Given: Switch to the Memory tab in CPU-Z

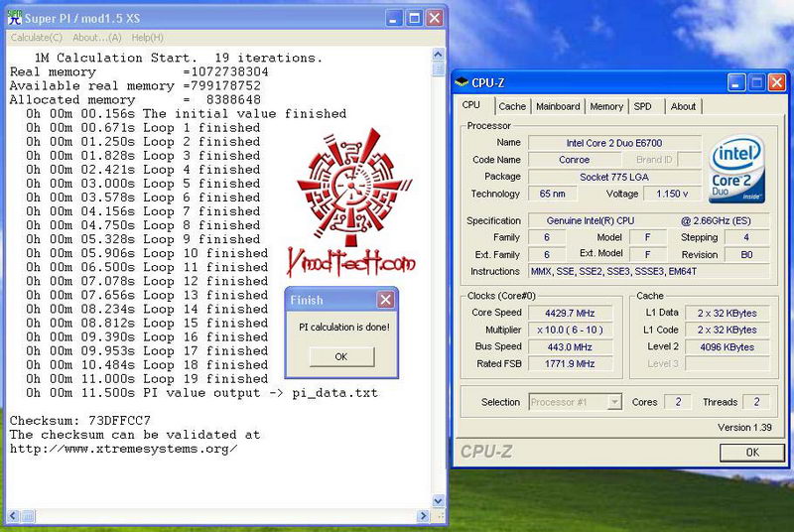Looking at the screenshot, I should pos(606,106).
